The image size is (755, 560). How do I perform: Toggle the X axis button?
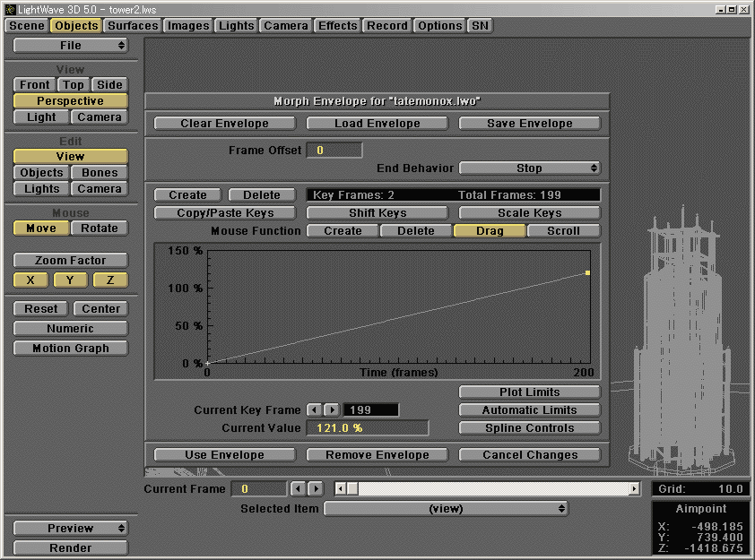30,280
